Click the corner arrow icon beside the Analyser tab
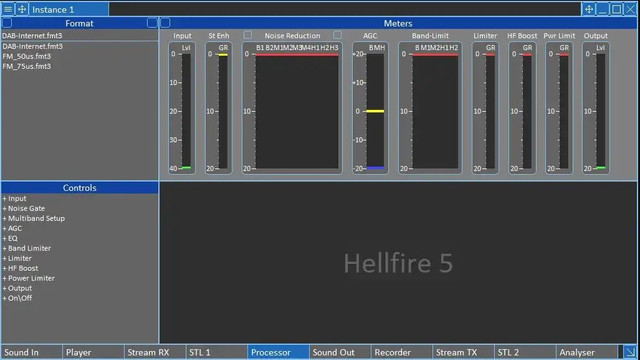This screenshot has width=640, height=360. 630,351
